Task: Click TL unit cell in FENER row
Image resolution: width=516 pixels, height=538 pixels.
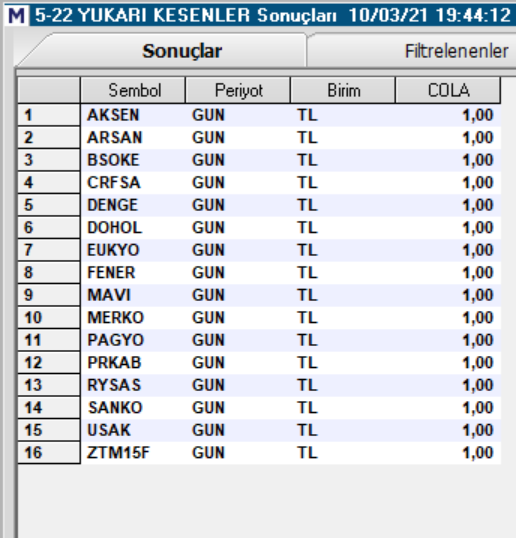Action: [x=343, y=272]
